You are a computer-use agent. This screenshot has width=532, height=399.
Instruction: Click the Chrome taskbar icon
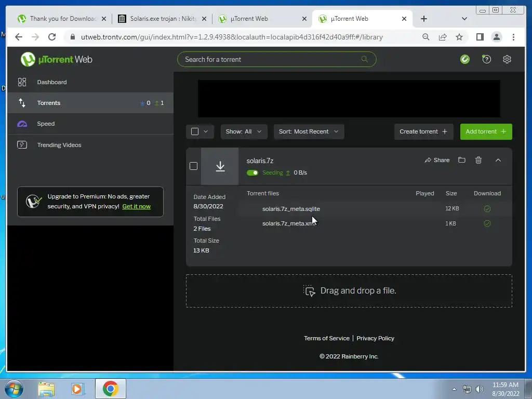click(110, 389)
